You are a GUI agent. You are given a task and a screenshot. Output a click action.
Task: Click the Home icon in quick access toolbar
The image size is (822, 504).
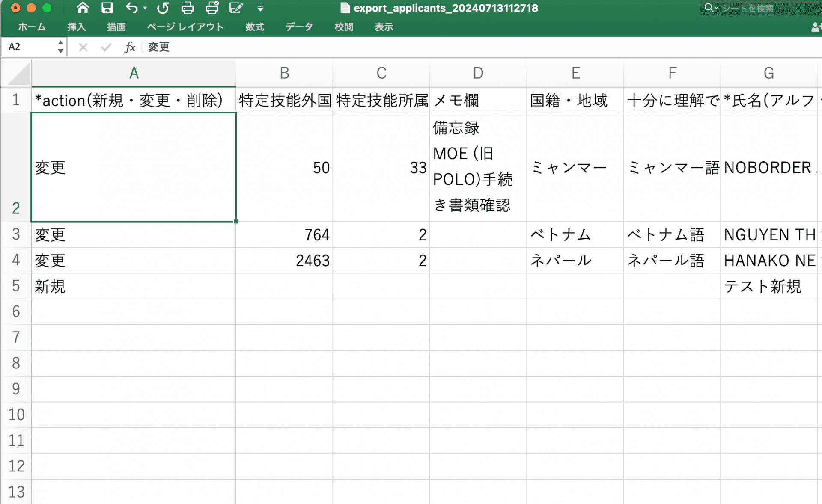click(x=83, y=8)
